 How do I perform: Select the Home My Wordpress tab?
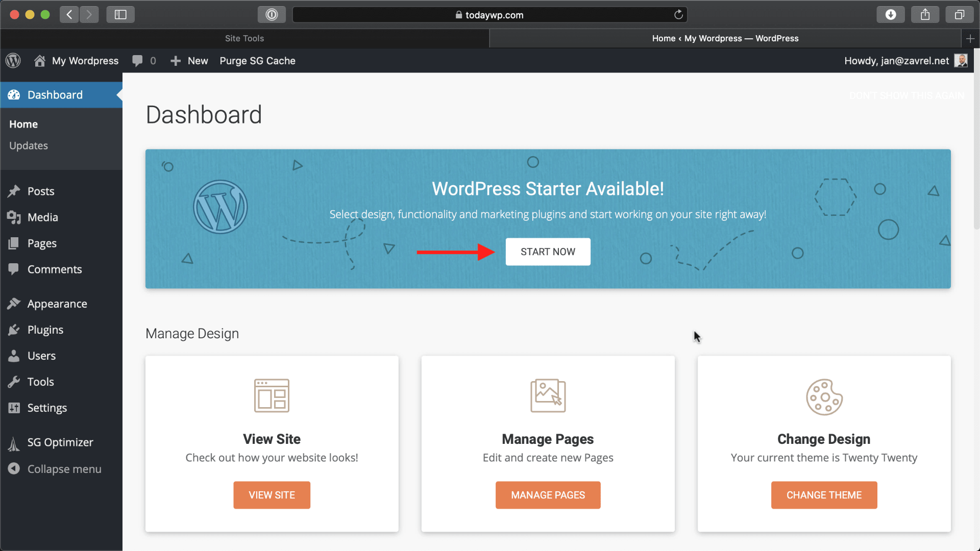[x=725, y=38]
